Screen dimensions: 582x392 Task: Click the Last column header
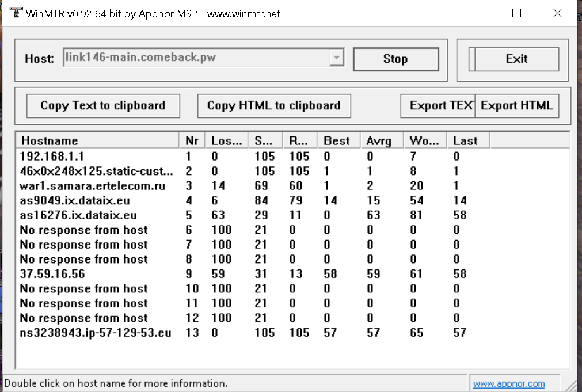(x=467, y=141)
